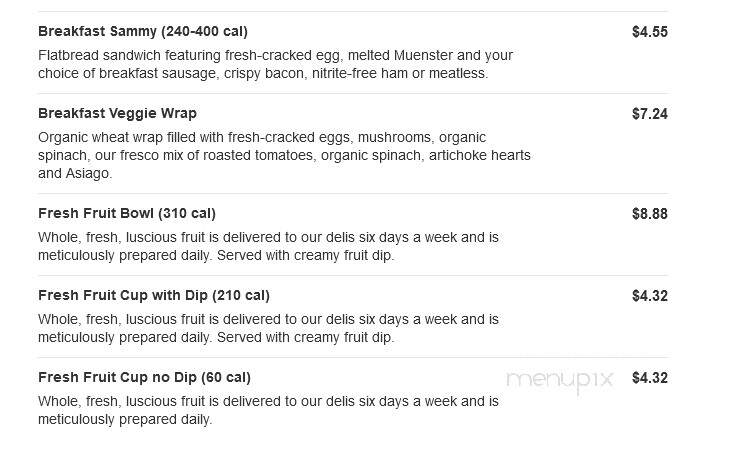Click the $7.24 Veggie Wrap price
The height and width of the screenshot is (462, 739).
pyautogui.click(x=649, y=114)
